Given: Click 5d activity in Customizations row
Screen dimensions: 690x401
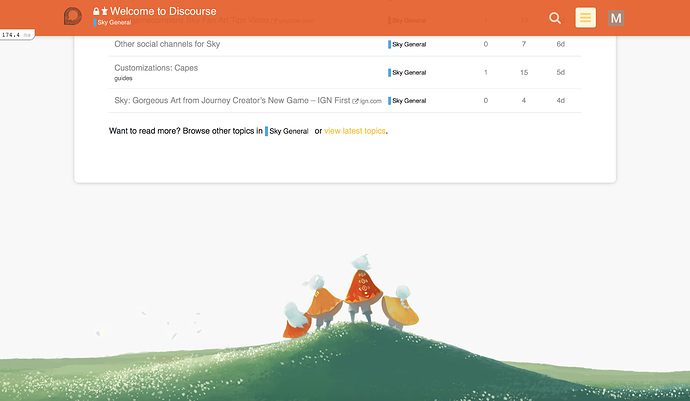Looking at the screenshot, I should [560, 72].
